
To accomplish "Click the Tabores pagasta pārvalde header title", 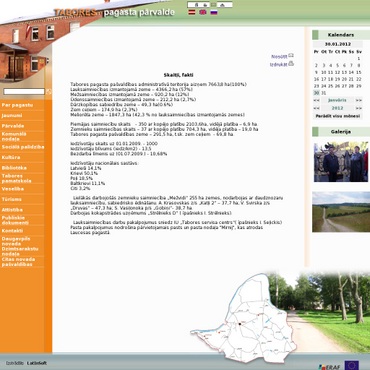I will pos(114,13).
